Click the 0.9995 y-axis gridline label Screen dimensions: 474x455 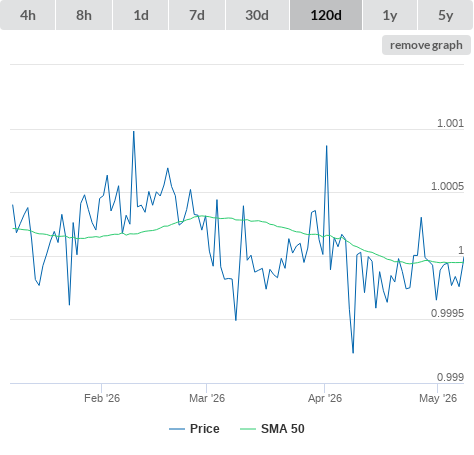(x=447, y=313)
